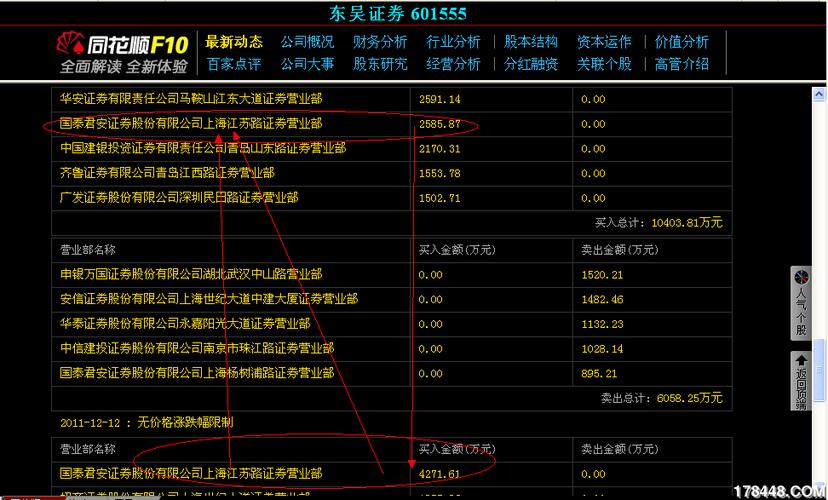Select 申银万国证券 武汉中山路 row name
Screen dimensions: 828x500
click(191, 275)
